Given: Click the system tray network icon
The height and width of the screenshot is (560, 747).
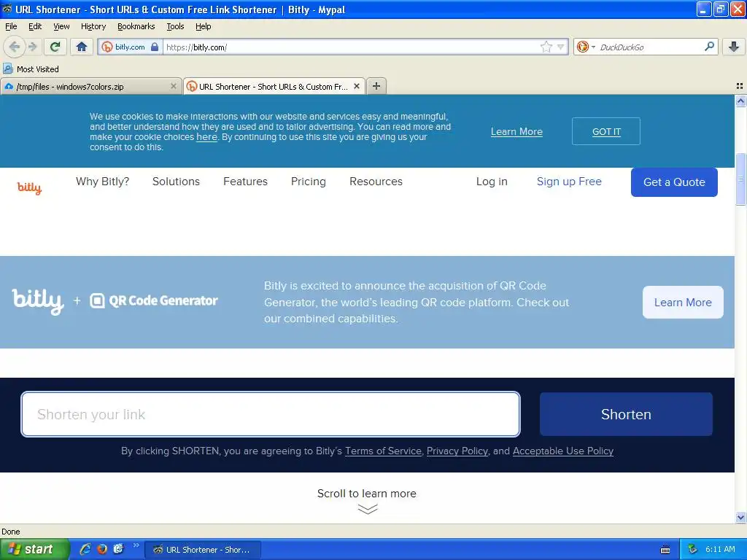Looking at the screenshot, I should (692, 549).
